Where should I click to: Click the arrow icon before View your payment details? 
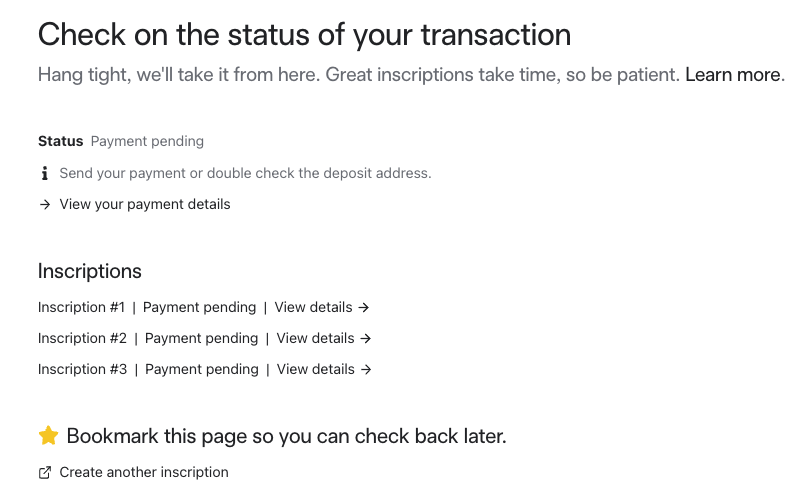pos(45,205)
